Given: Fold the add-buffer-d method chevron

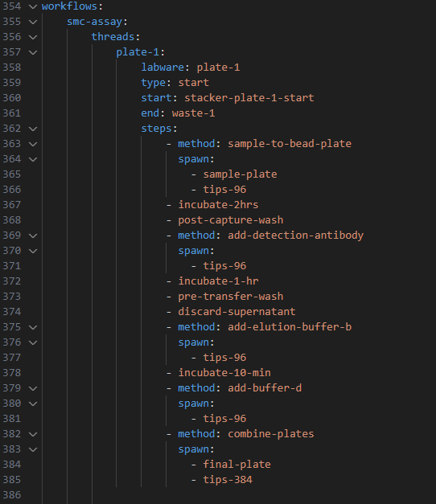Looking at the screenshot, I should (33, 388).
